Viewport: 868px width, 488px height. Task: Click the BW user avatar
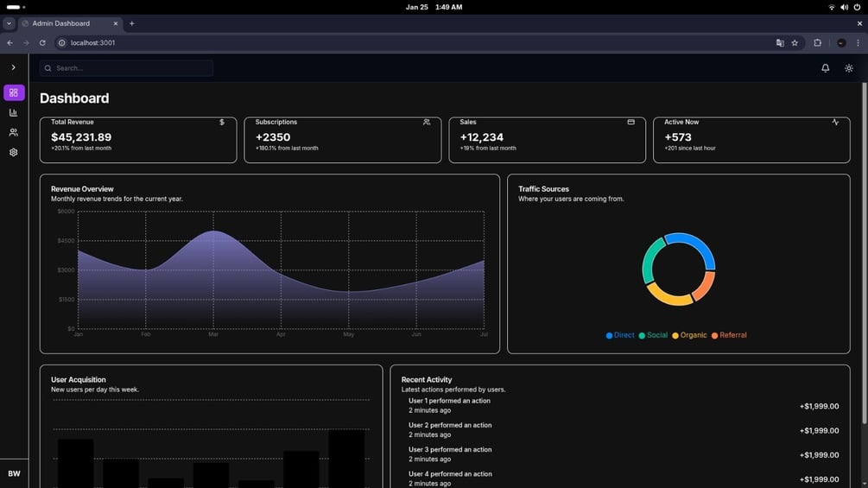click(14, 473)
